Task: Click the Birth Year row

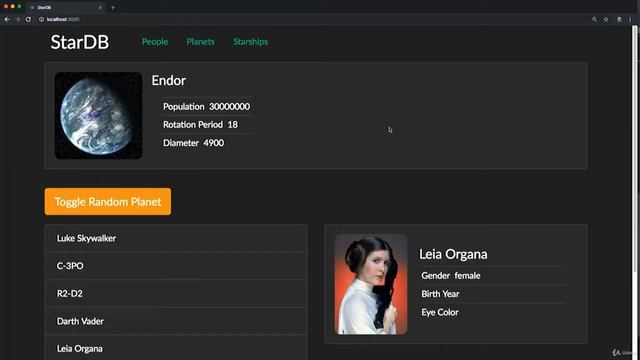Action: 492,294
